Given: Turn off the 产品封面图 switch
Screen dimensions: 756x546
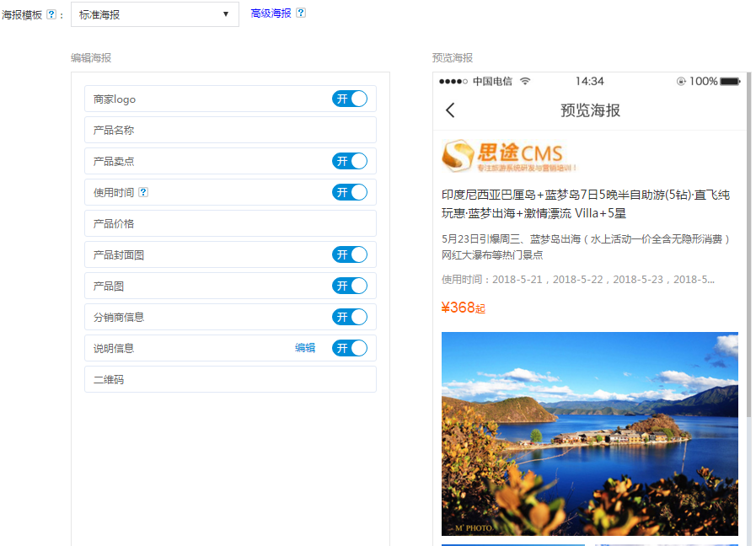Looking at the screenshot, I should 350,254.
